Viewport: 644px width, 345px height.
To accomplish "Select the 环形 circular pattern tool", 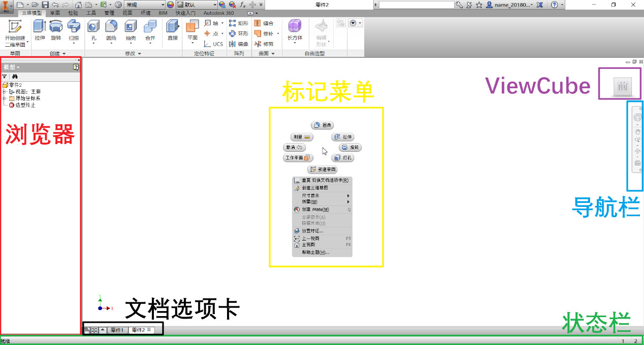I will coord(239,33).
